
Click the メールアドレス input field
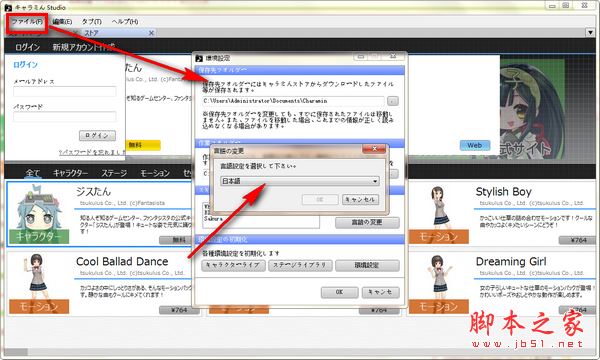click(65, 91)
